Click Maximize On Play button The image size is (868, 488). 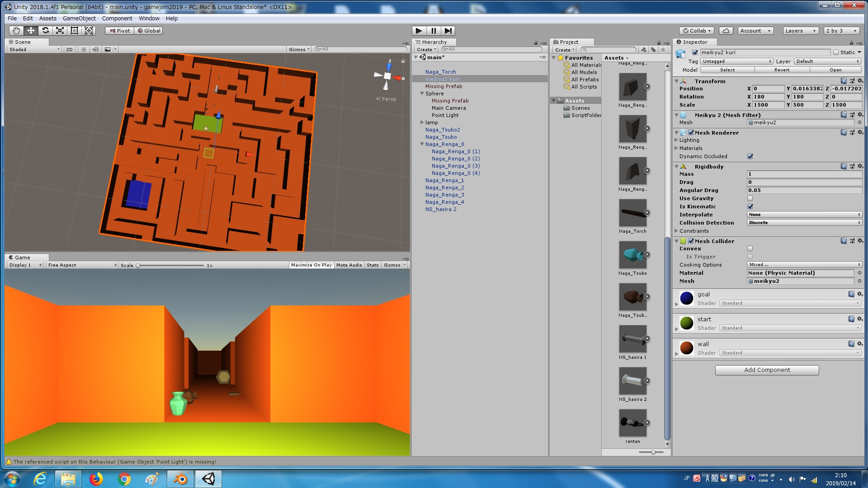click(311, 265)
